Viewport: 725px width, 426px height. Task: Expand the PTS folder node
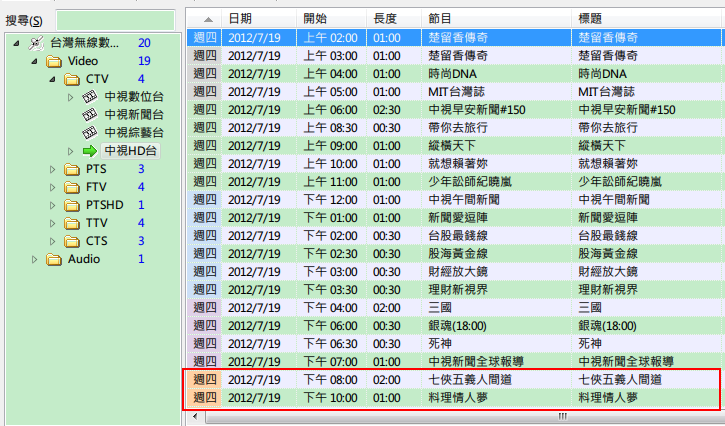[52, 169]
